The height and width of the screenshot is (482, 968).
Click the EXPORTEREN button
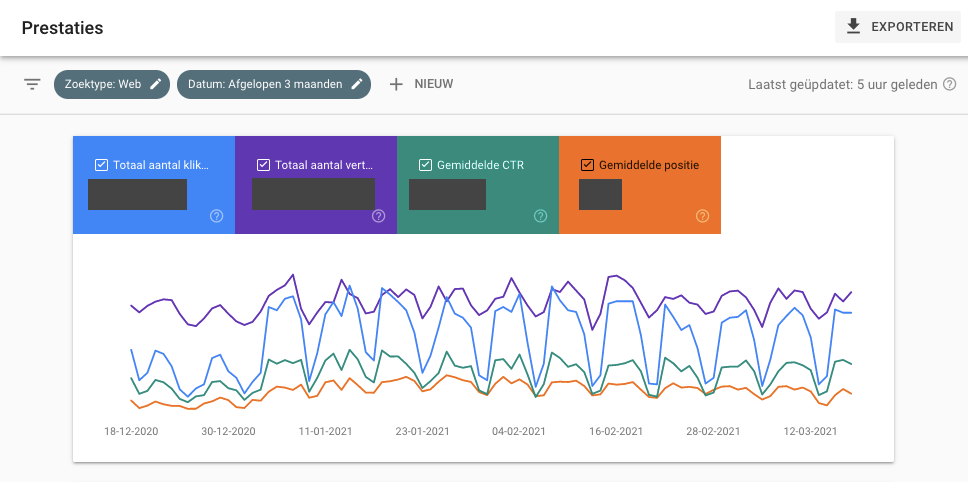coord(898,27)
